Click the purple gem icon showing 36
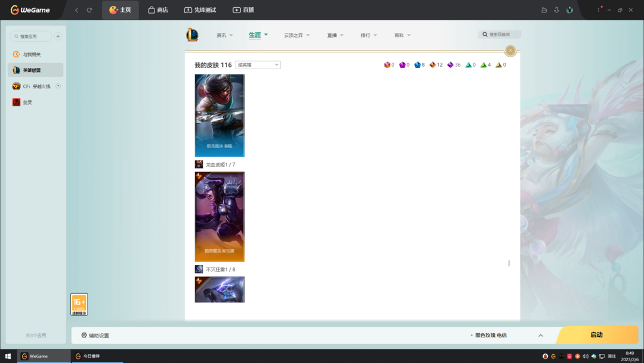The image size is (644, 363). point(450,65)
